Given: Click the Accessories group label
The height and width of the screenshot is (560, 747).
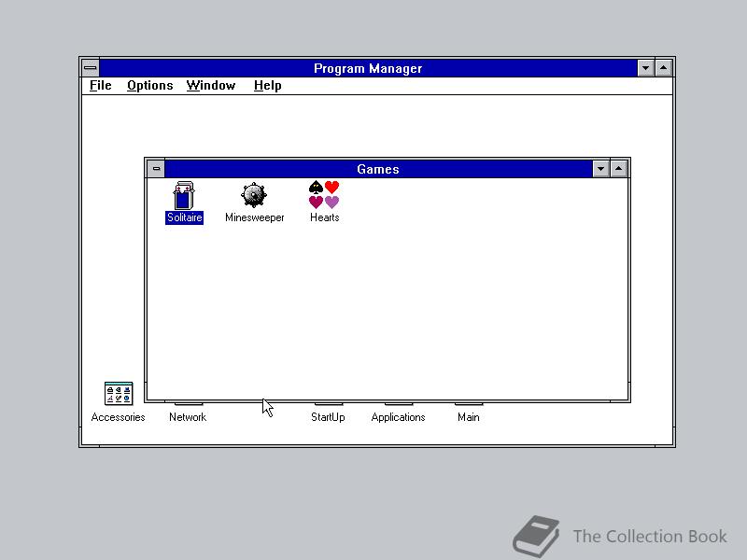Looking at the screenshot, I should click(118, 417).
